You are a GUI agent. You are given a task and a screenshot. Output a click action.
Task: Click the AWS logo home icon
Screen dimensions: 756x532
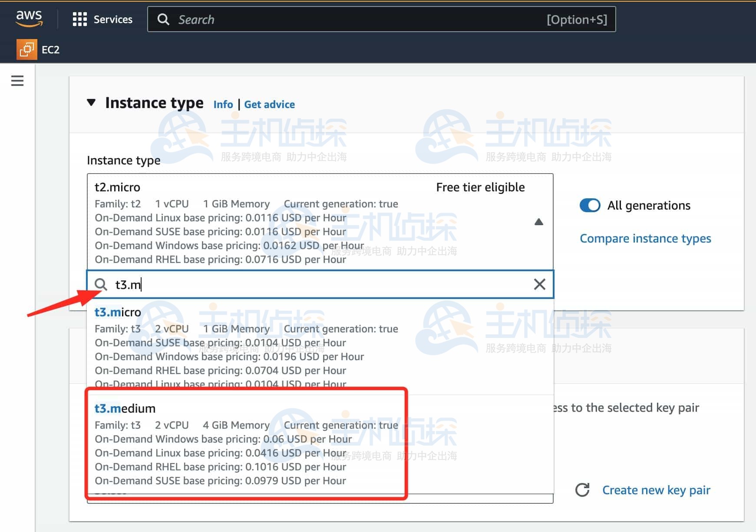[29, 19]
